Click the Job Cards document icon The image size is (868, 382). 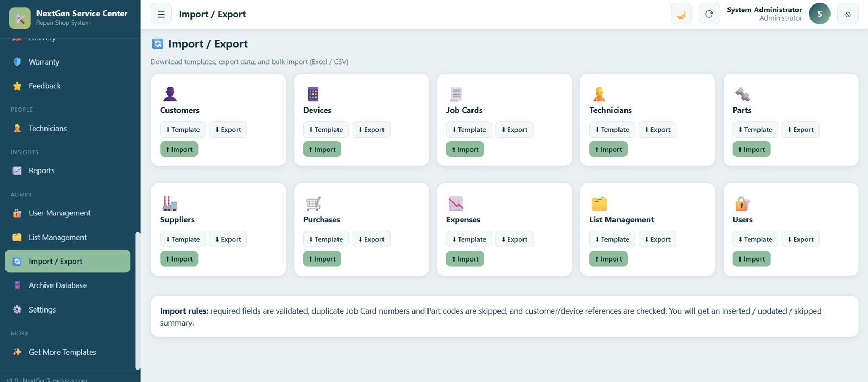pos(456,94)
